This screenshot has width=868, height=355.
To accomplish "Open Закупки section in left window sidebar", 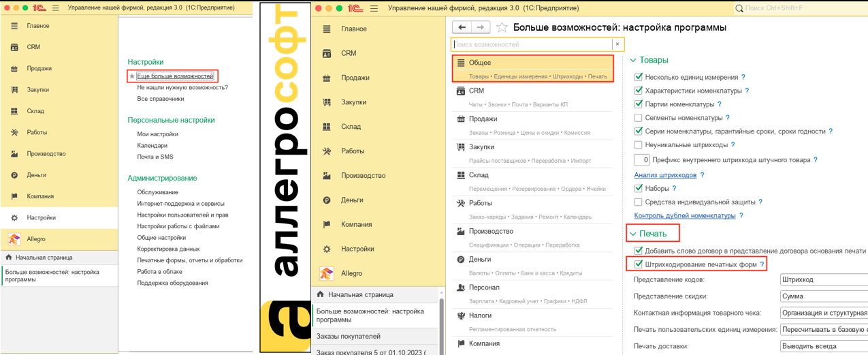I will [x=38, y=90].
